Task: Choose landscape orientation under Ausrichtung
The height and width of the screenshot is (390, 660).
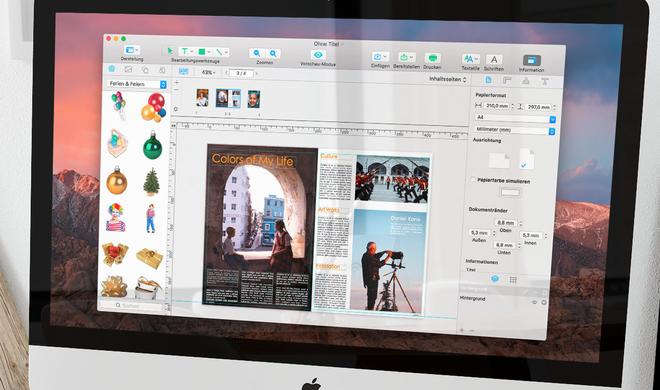Action: 499,161
